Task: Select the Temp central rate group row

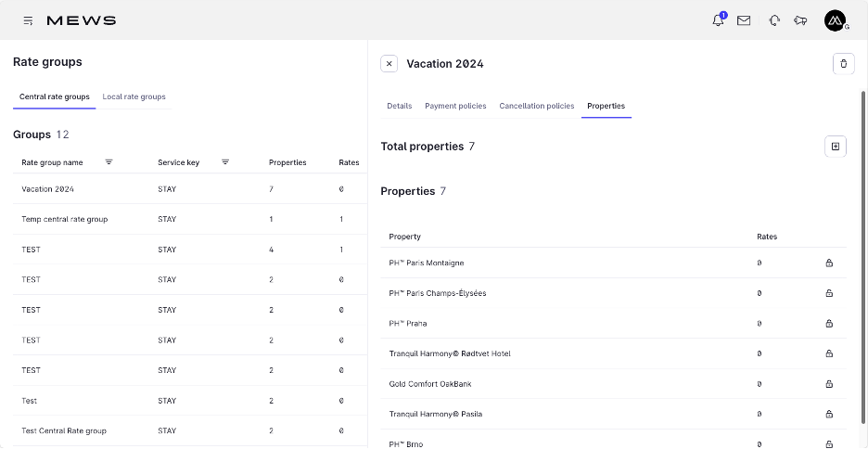Action: tap(189, 219)
